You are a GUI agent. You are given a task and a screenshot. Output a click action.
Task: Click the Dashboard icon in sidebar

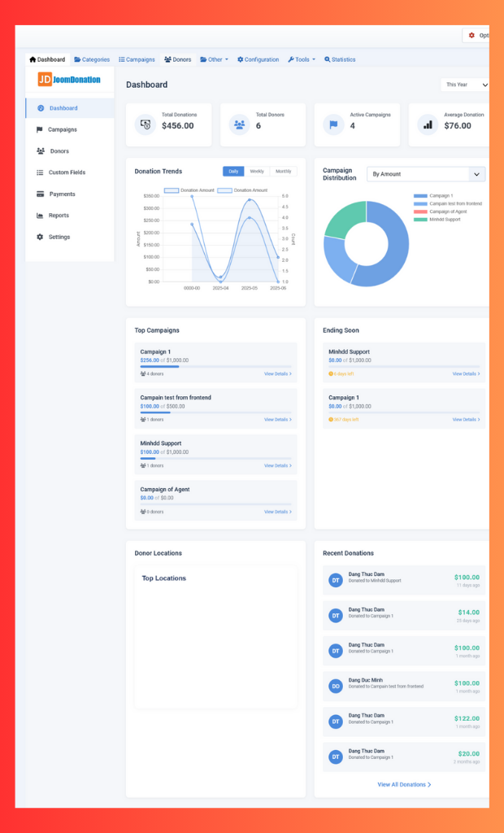tap(41, 108)
